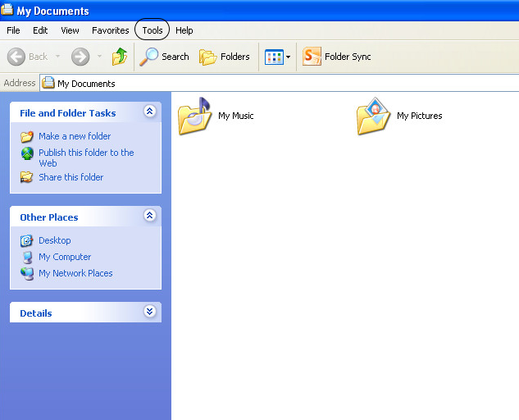Open the Favorites menu
The height and width of the screenshot is (420, 519).
[x=110, y=30]
